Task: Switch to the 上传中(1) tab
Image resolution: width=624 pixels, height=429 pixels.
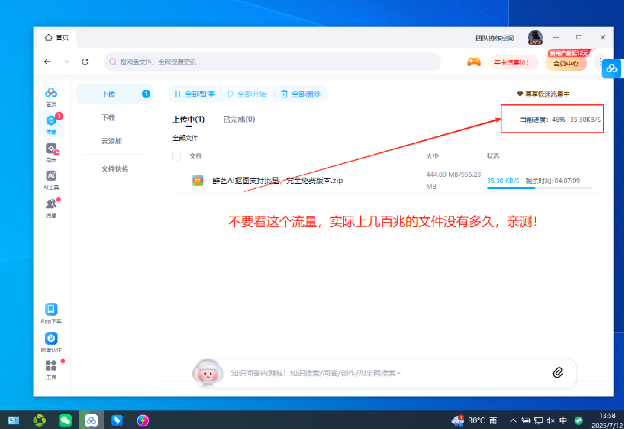Action: pyautogui.click(x=188, y=119)
